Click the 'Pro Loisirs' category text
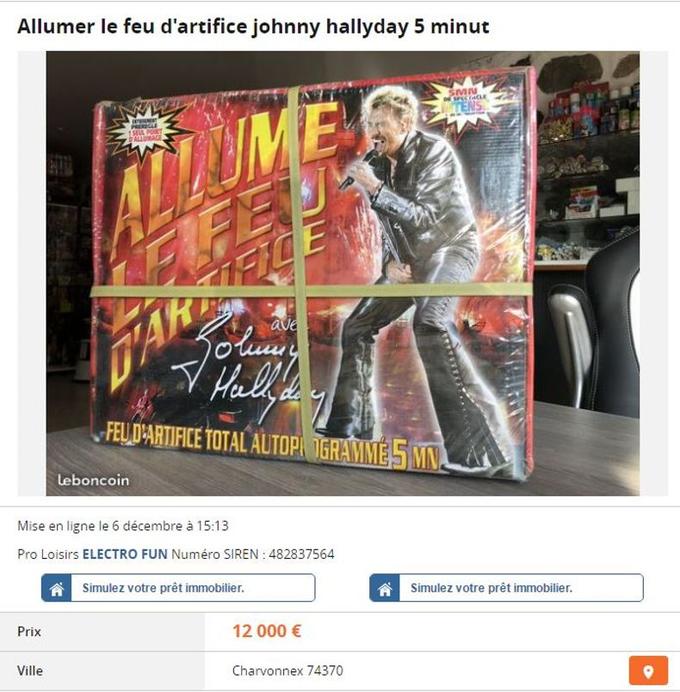This screenshot has width=680, height=692. 48,554
